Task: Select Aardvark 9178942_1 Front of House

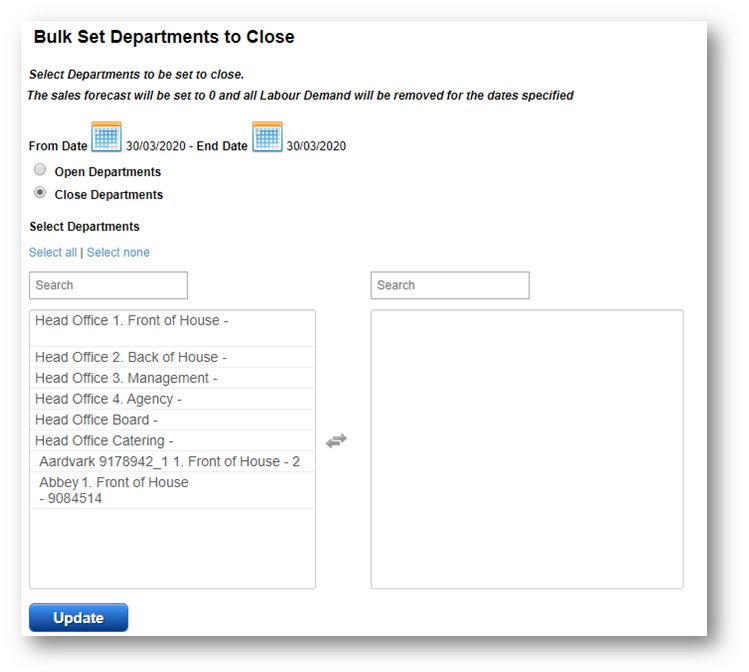Action: tap(169, 461)
